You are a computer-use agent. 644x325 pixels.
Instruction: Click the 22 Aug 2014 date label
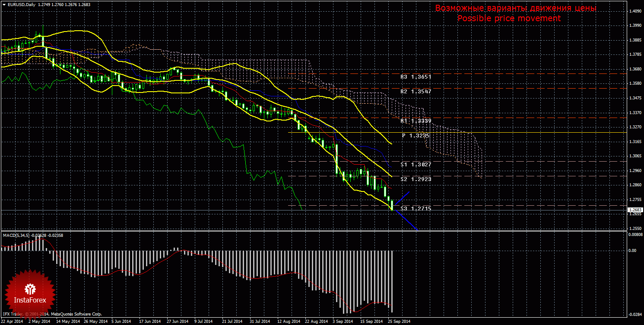point(316,322)
